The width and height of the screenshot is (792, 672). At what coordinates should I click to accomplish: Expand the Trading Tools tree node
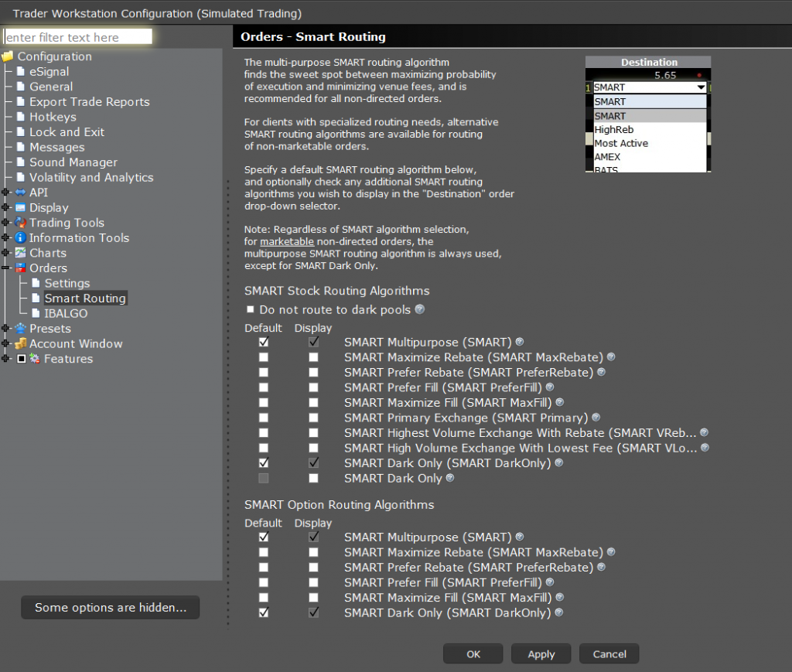(5, 222)
